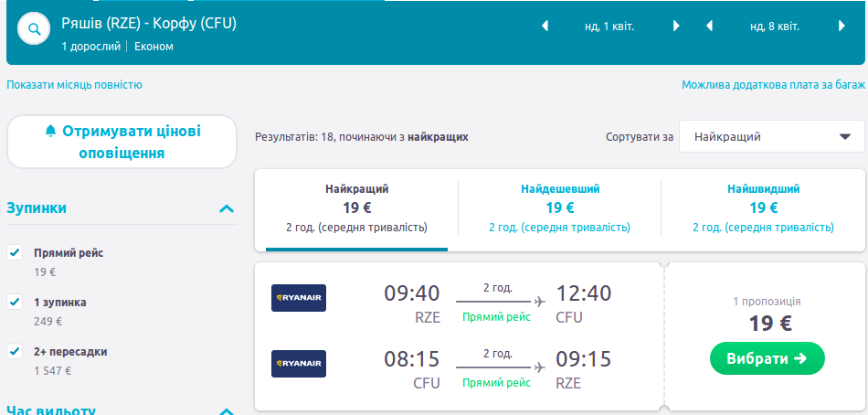
Task: Click the Ryanair logo on the outbound flight
Action: [299, 298]
